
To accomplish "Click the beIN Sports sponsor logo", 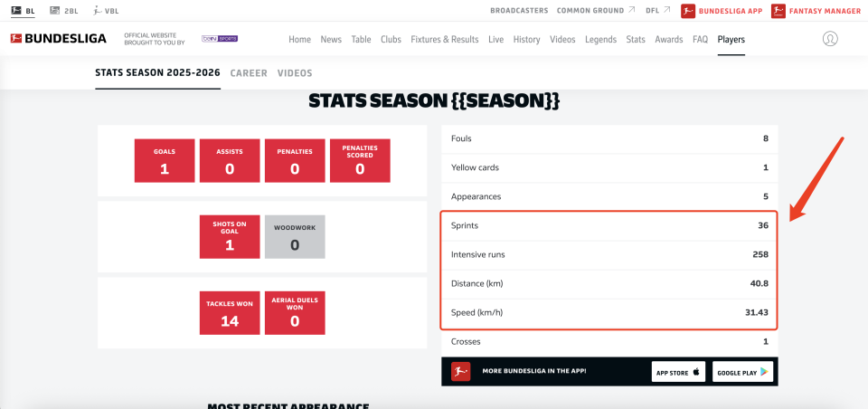I will pyautogui.click(x=220, y=40).
